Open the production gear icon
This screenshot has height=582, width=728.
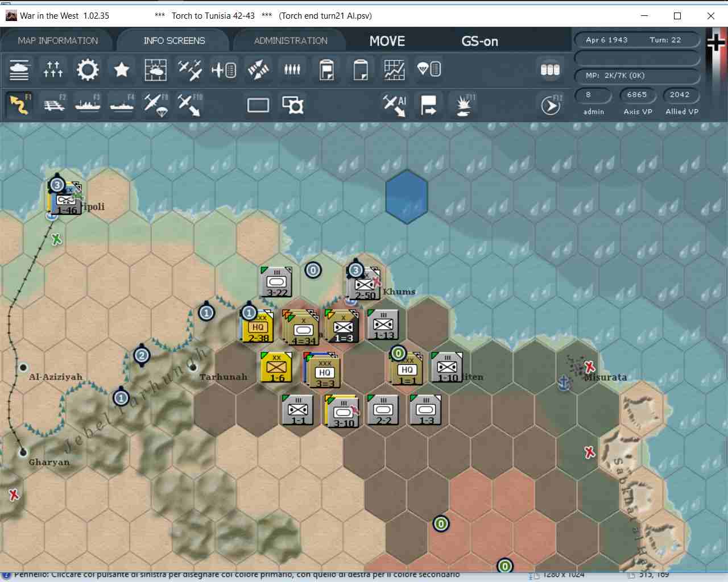tap(87, 70)
